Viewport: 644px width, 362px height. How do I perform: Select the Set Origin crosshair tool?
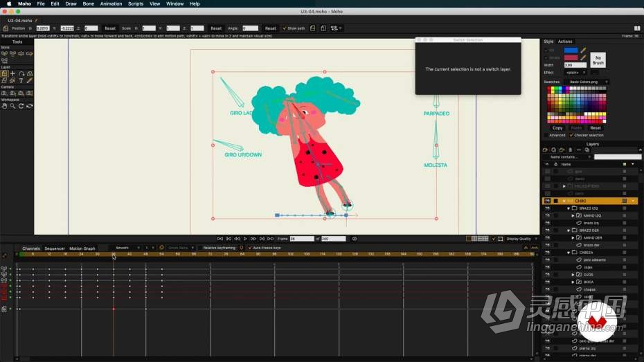[x=12, y=73]
